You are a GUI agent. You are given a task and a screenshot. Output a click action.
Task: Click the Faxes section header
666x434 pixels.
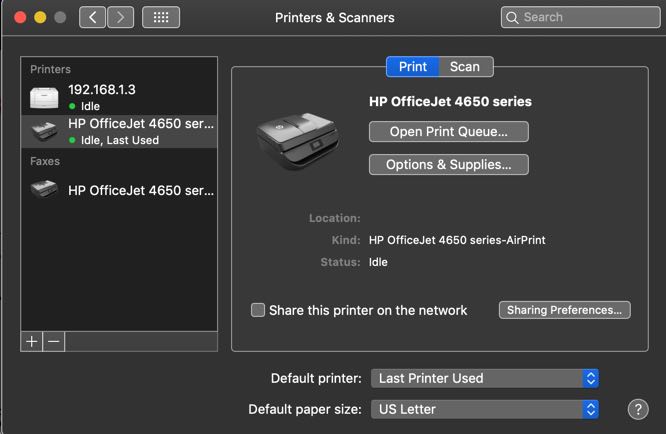click(45, 161)
